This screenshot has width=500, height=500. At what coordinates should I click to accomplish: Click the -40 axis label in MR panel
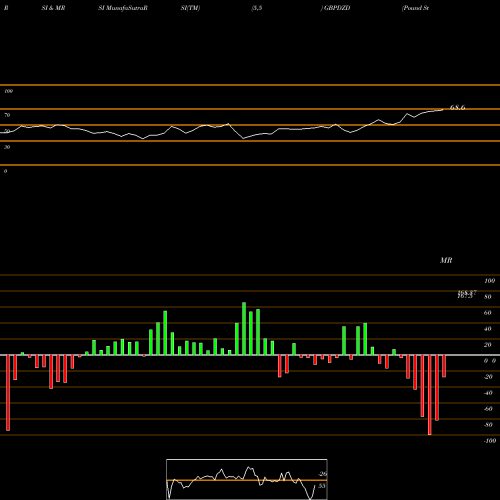488,393
